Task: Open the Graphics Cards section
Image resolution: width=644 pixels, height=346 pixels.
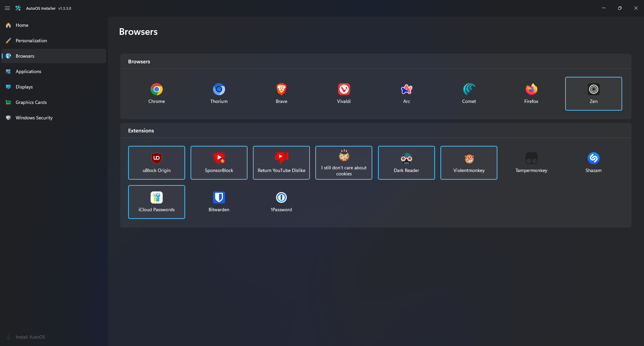Action: [x=54, y=102]
